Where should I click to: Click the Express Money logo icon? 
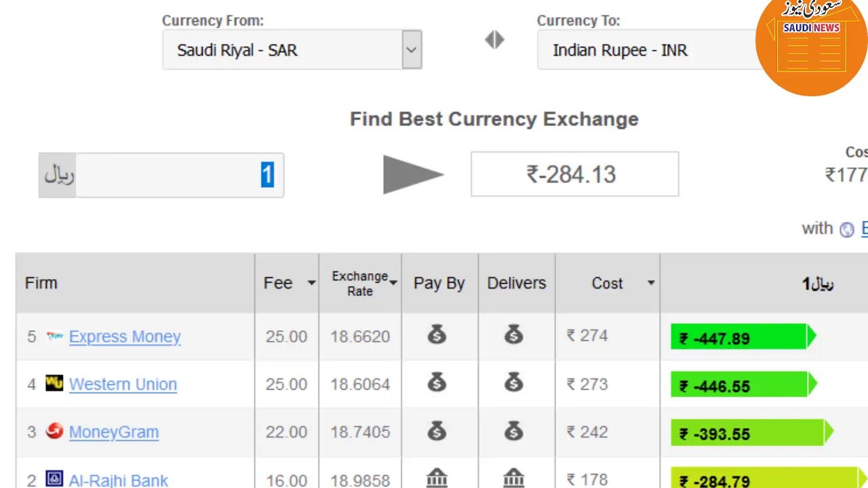click(54, 335)
